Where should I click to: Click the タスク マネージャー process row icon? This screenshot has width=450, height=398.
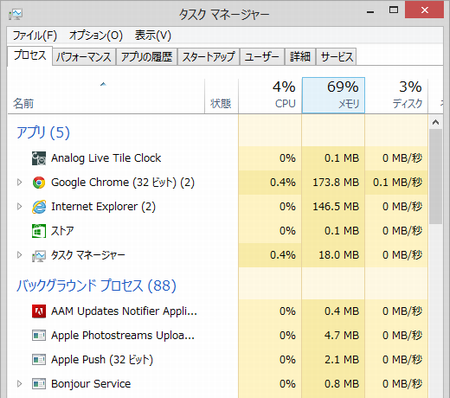coord(39,256)
